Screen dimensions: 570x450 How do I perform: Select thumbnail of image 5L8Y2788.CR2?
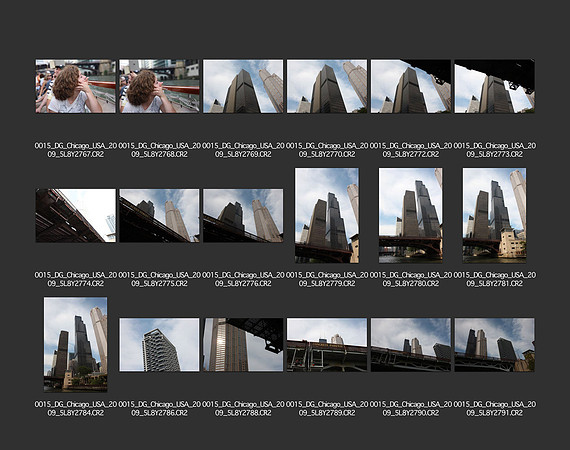pos(243,345)
